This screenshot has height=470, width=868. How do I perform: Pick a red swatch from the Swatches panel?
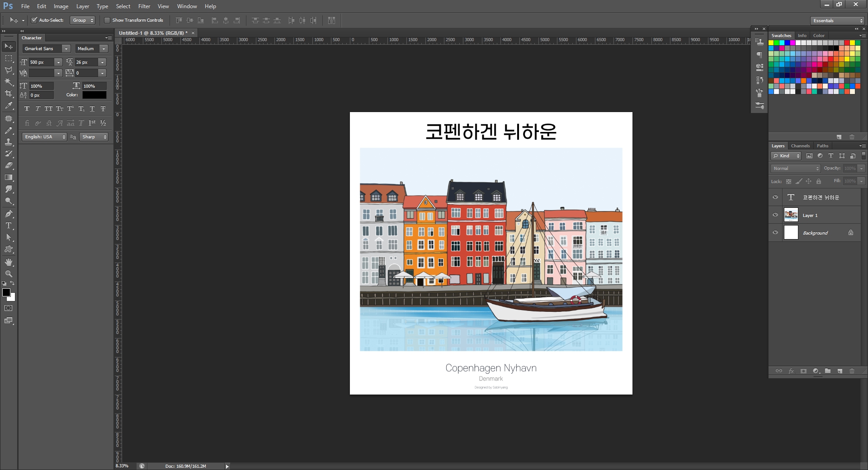(847, 42)
